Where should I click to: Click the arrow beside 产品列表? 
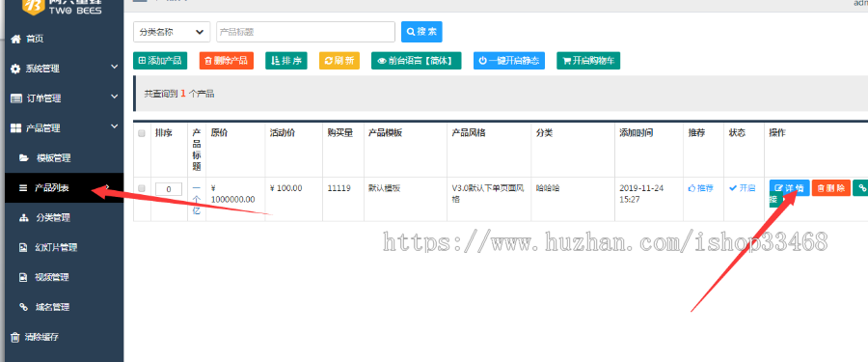point(107,187)
